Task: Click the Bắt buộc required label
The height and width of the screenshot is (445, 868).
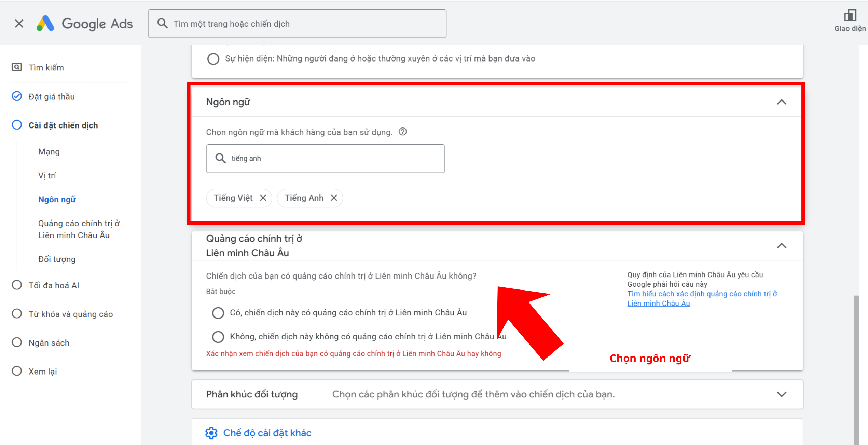Action: (221, 292)
